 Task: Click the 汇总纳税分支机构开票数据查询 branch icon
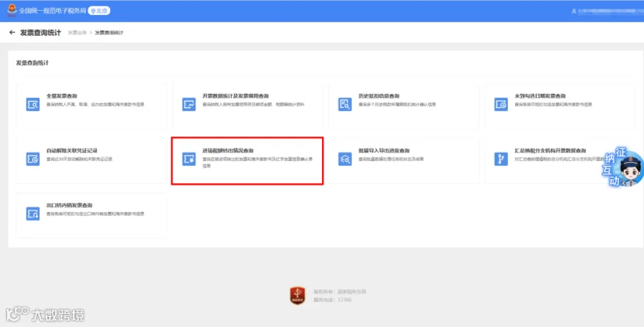501,159
